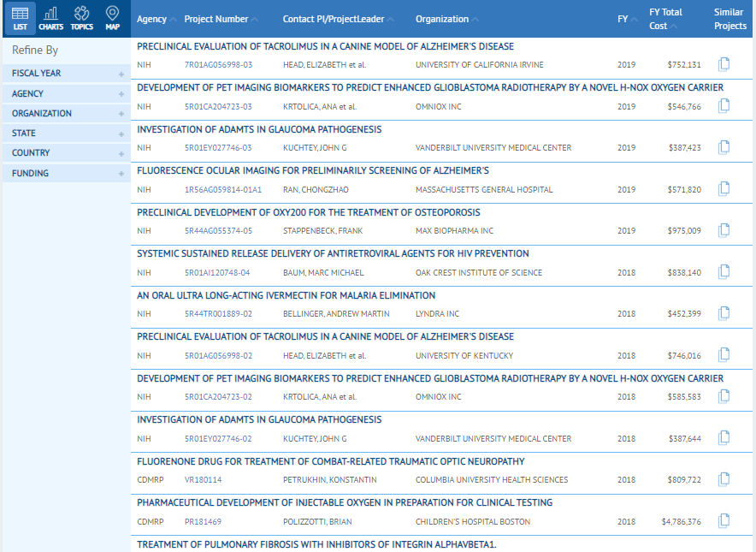Viewport: 756px width, 552px height.
Task: Show similar projects for 5R01CA204723-03
Action: 724,105
